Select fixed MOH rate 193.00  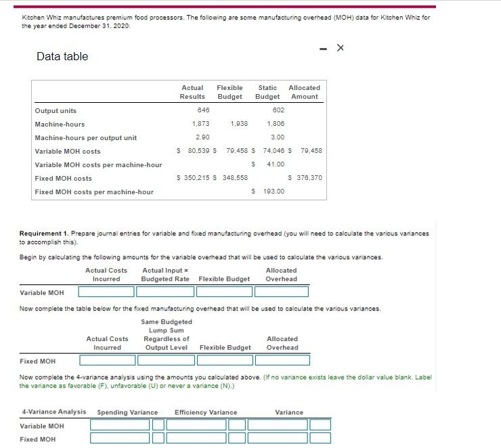274,192
